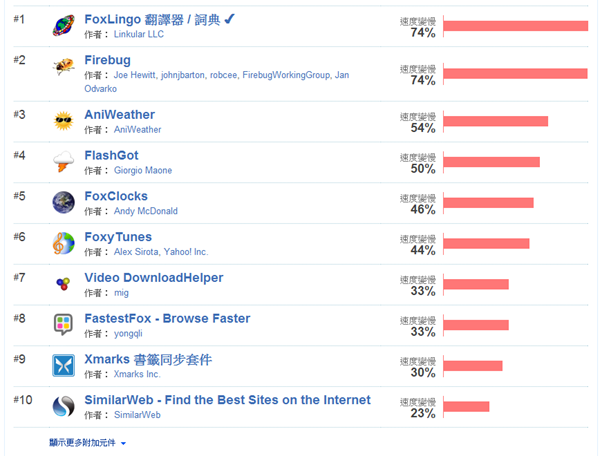This screenshot has width=600, height=456.
Task: Click the FastestFox add-on icon
Action: pos(64,324)
